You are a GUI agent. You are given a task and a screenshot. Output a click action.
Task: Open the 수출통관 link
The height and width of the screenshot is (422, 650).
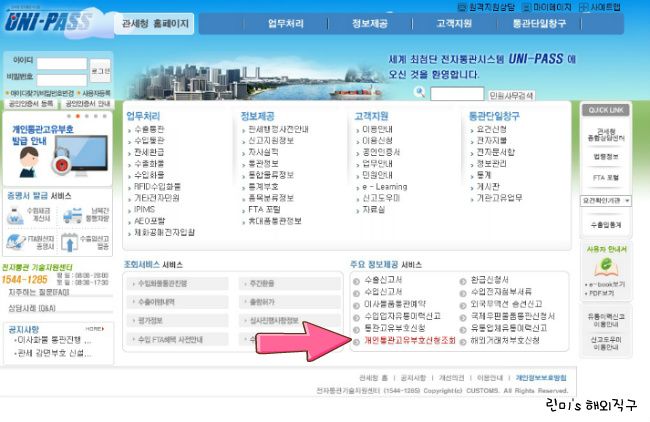[x=149, y=129]
